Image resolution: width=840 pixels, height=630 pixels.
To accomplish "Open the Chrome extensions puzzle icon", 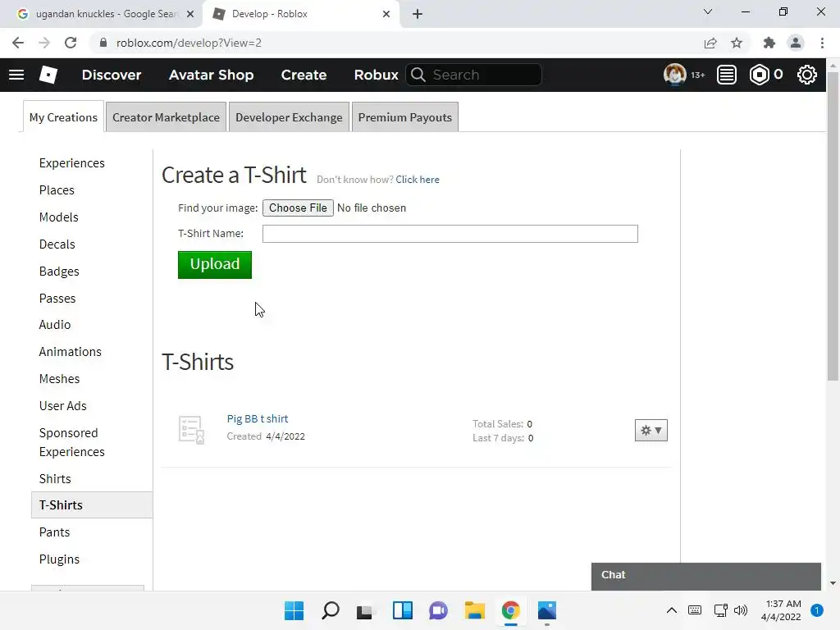I will [x=769, y=43].
